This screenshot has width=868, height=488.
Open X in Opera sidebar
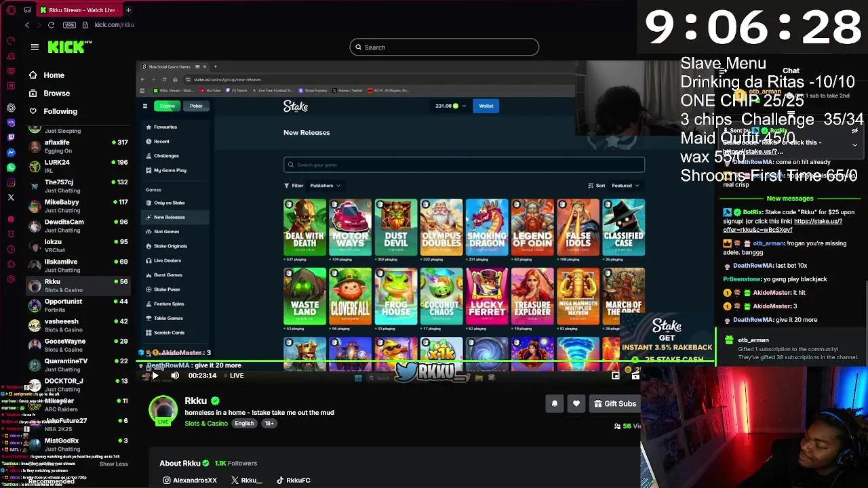pos(11,197)
